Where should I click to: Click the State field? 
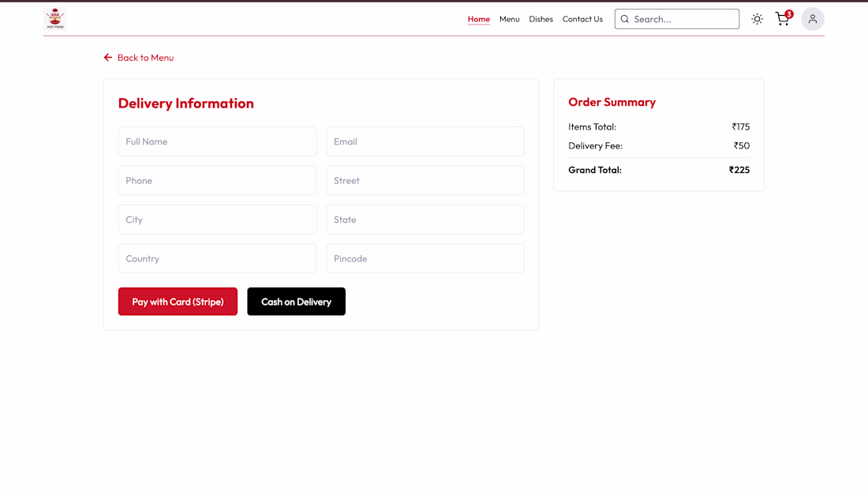pyautogui.click(x=425, y=220)
